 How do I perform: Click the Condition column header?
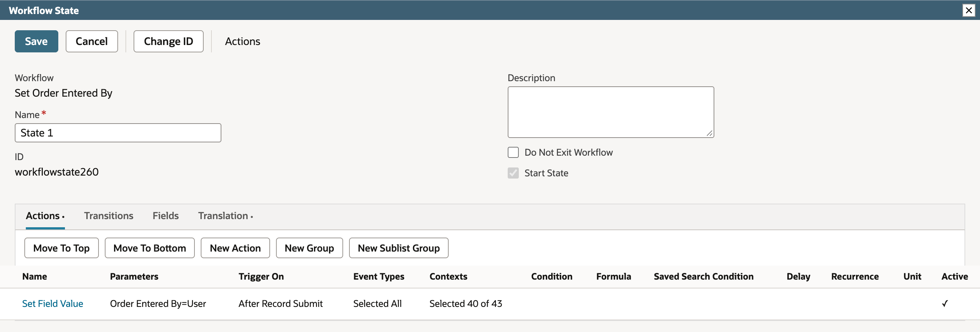point(552,276)
